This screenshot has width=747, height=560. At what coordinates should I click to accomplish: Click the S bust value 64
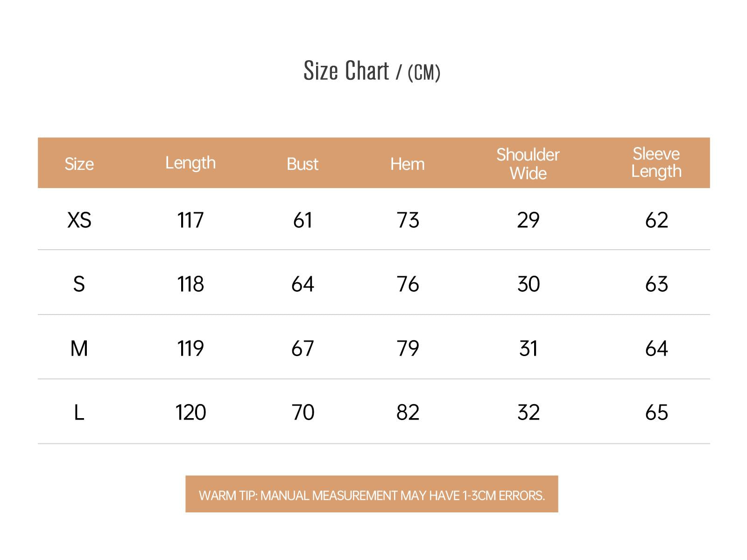pos(303,284)
